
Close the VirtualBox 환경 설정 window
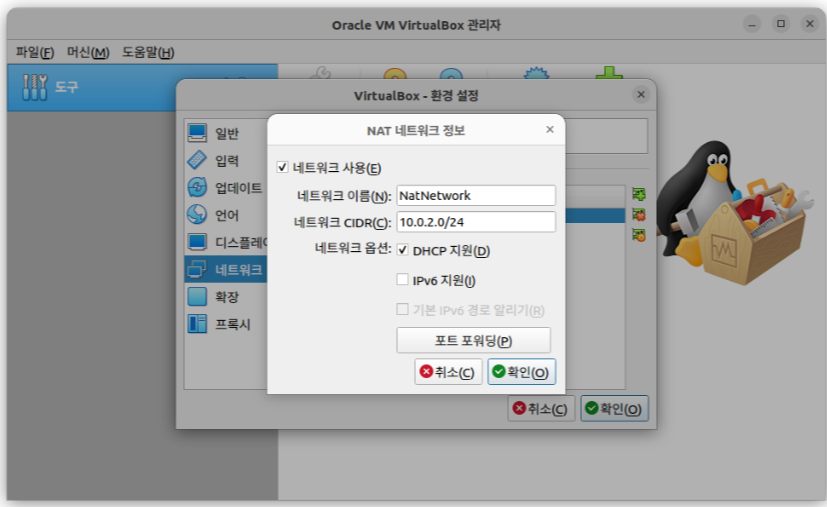point(641,95)
